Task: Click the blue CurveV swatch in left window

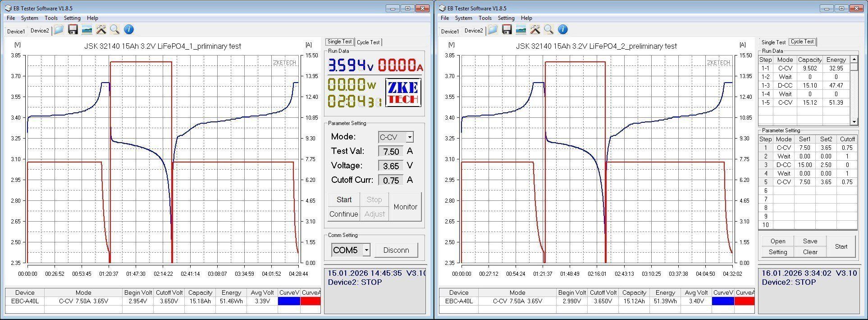Action: [x=289, y=301]
